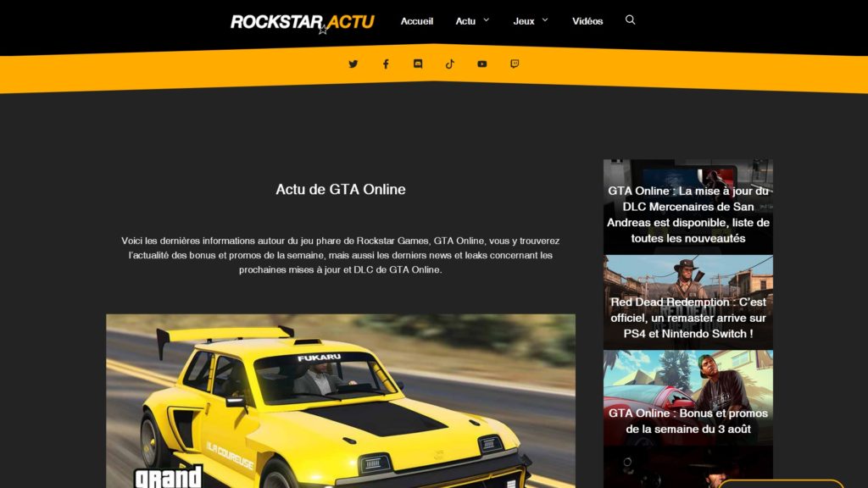Image resolution: width=868 pixels, height=488 pixels.
Task: Visit the Twitter social icon
Action: coord(353,64)
